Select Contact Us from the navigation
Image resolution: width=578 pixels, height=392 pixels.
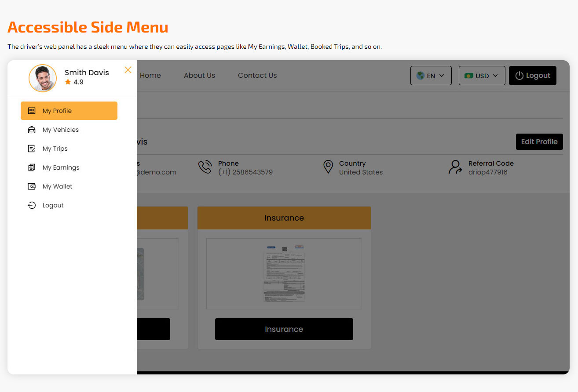[257, 75]
